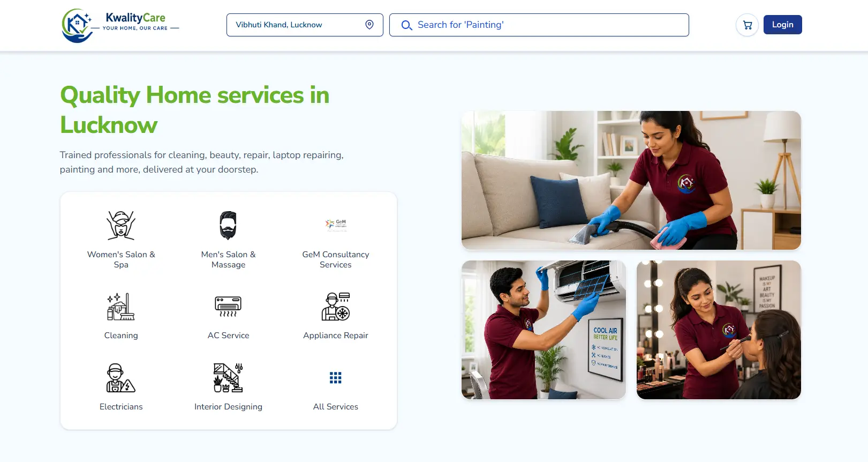Select the Men's Salon & Massage icon

pos(228,225)
